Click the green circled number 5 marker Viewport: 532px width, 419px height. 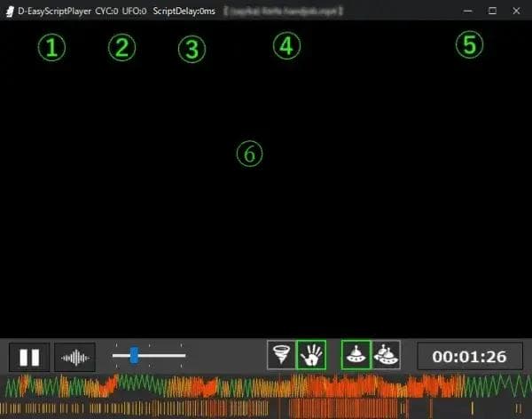(469, 45)
